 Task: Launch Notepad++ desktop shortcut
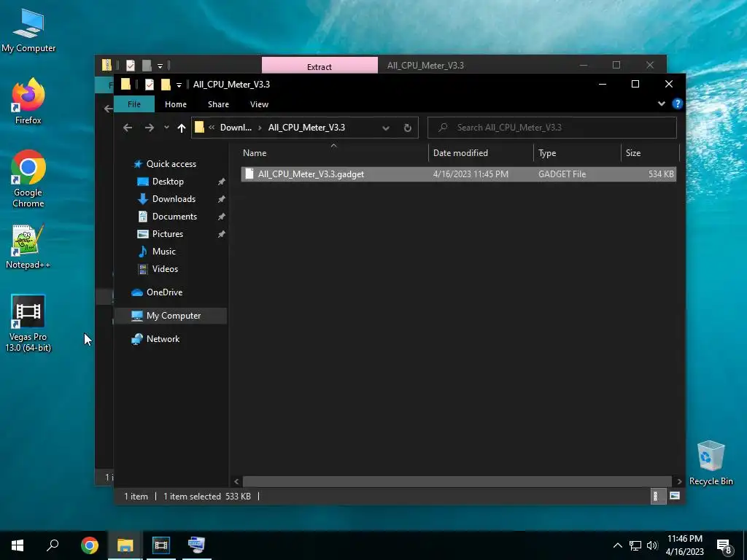(28, 246)
